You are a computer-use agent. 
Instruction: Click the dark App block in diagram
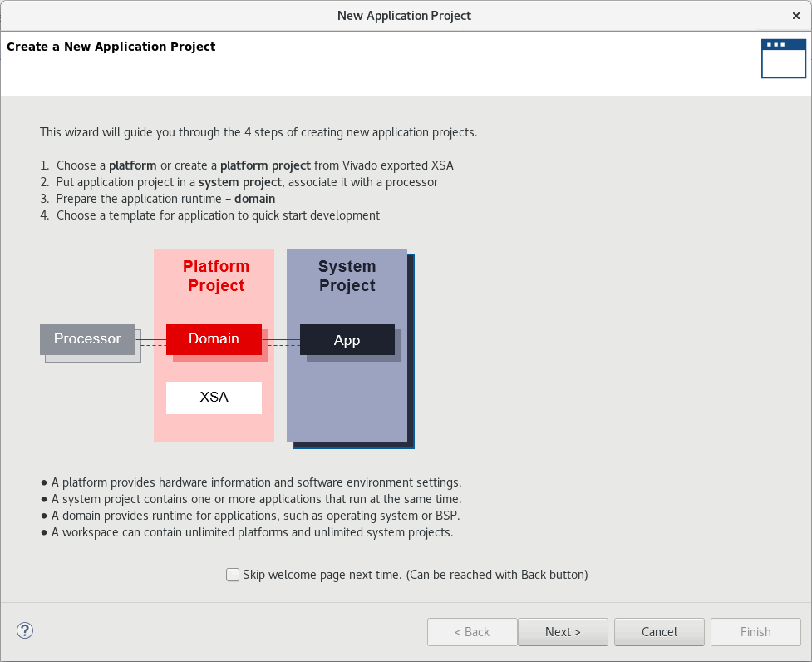347,340
